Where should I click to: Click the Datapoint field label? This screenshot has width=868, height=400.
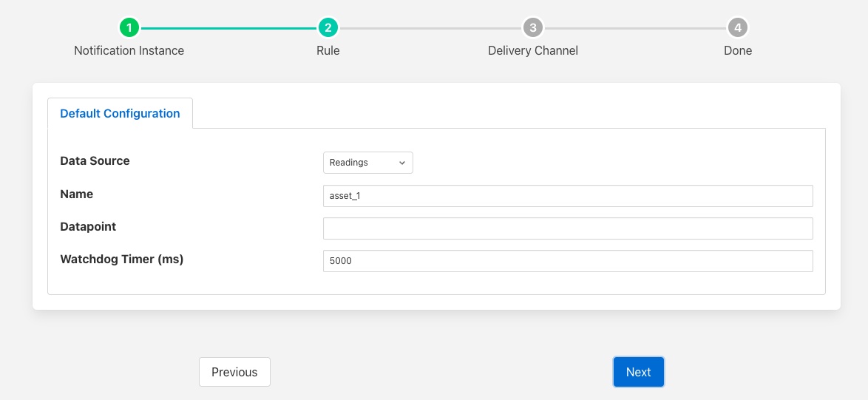88,227
